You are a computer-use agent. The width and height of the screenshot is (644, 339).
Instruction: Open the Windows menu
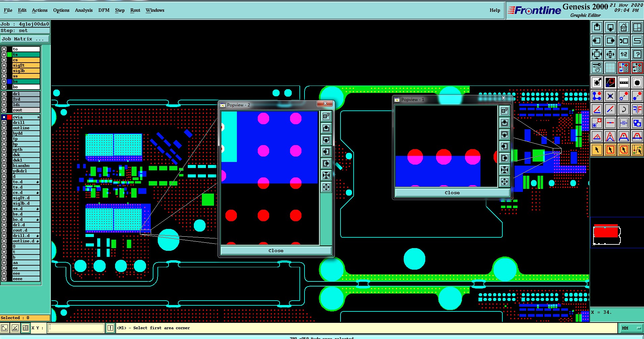pos(155,10)
